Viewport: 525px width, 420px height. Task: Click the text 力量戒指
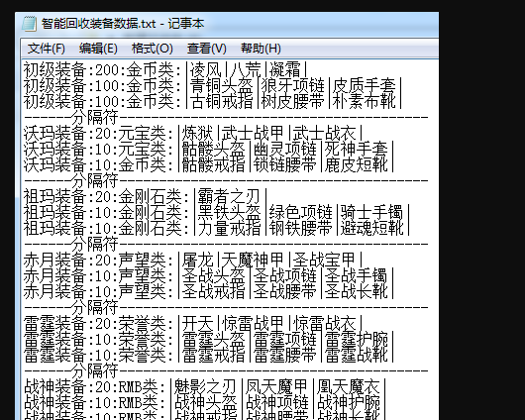[229, 228]
